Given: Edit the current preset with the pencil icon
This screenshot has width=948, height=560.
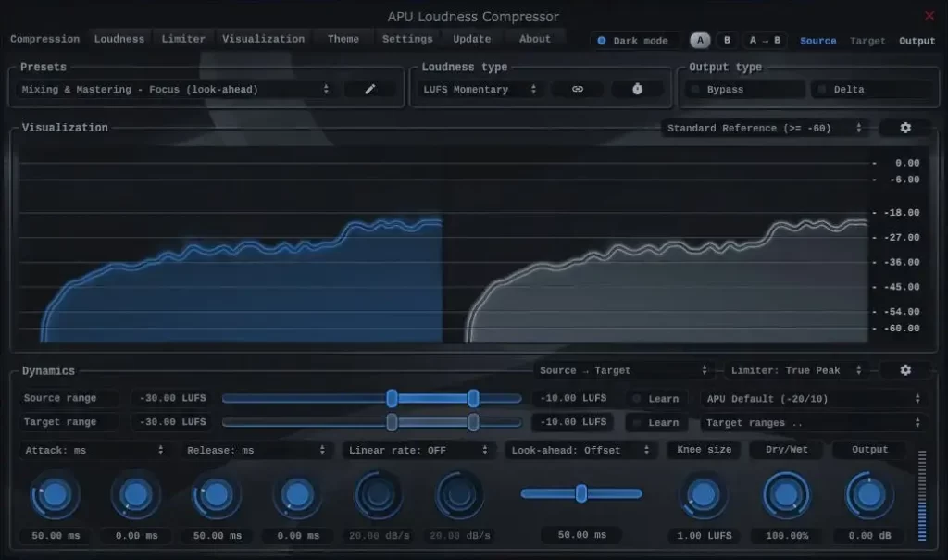Looking at the screenshot, I should [x=369, y=89].
